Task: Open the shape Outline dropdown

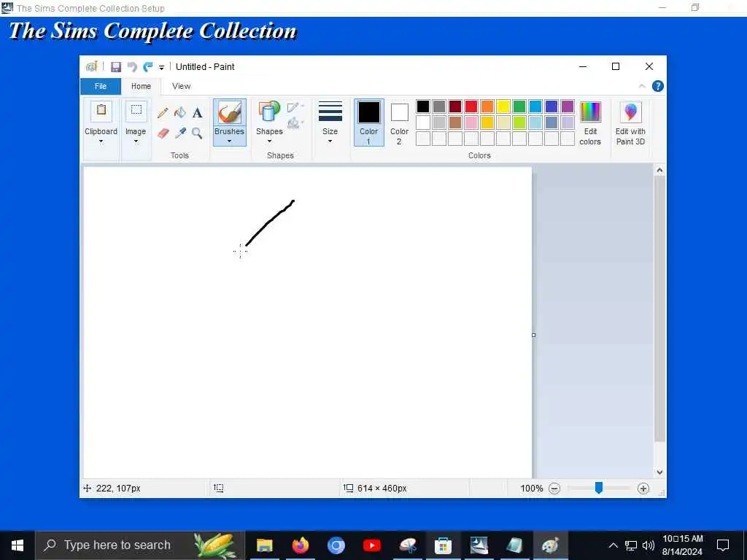Action: (295, 106)
